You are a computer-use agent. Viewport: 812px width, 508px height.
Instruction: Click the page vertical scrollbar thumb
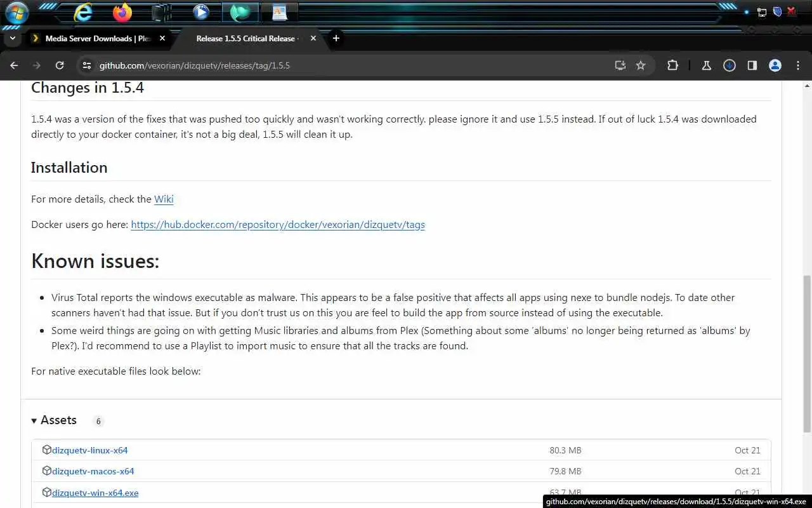coord(807,354)
